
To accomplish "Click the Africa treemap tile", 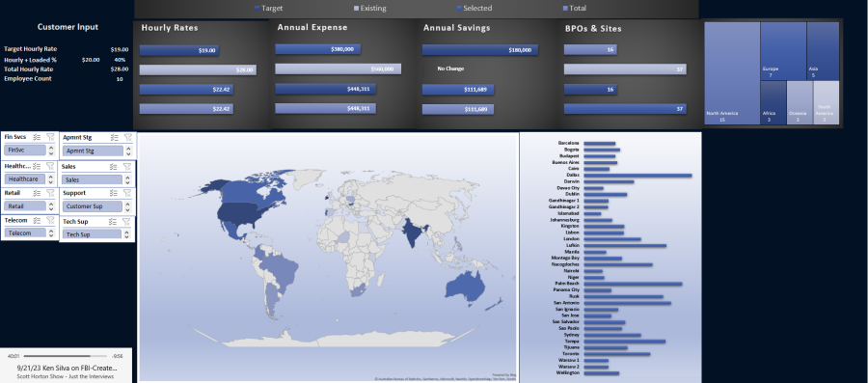I will [773, 103].
